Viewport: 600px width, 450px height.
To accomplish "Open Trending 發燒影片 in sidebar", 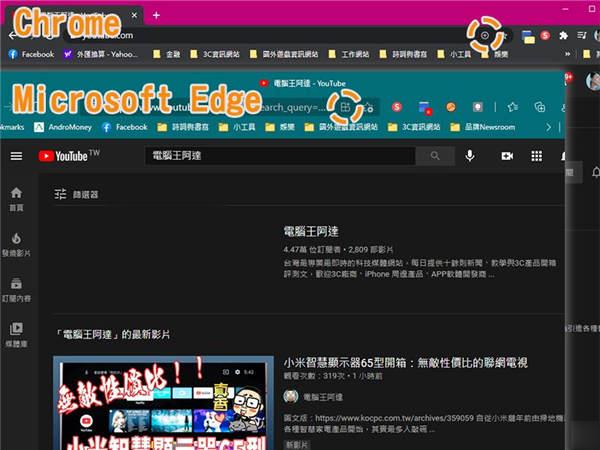I will (16, 245).
